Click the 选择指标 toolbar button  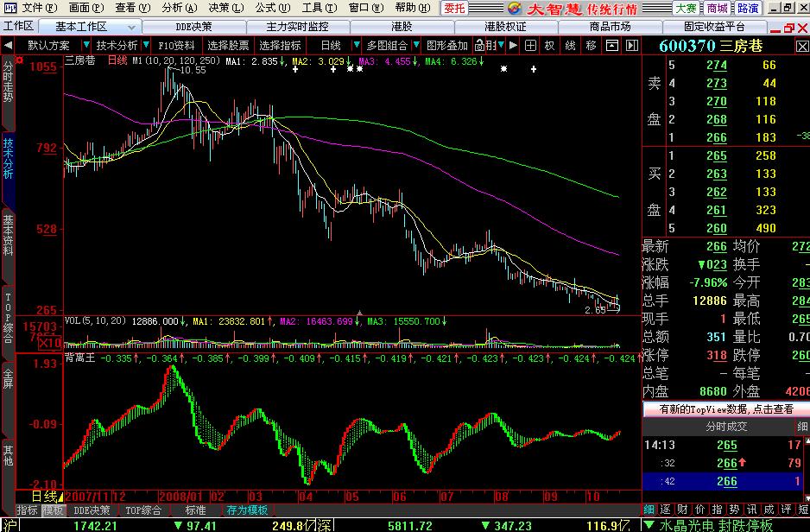[x=280, y=46]
